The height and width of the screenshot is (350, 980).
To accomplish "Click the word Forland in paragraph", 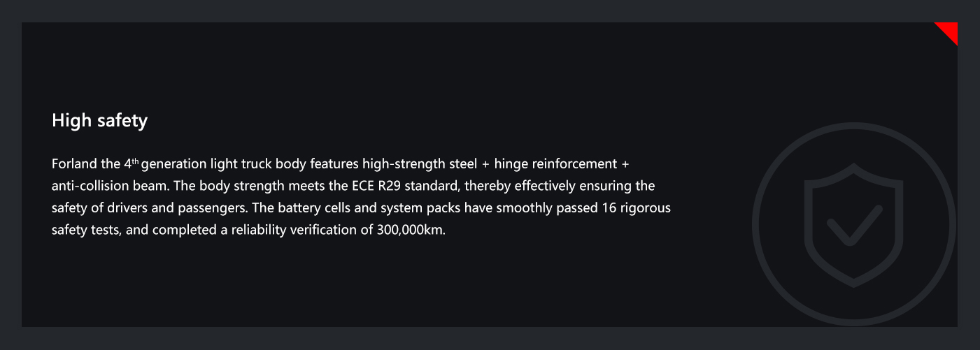I will [75, 164].
